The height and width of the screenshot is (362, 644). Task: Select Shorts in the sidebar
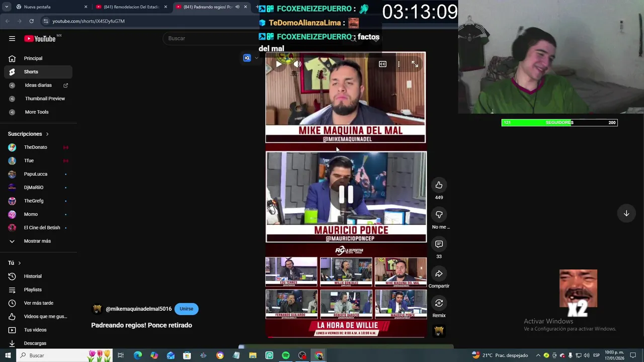pos(38,72)
